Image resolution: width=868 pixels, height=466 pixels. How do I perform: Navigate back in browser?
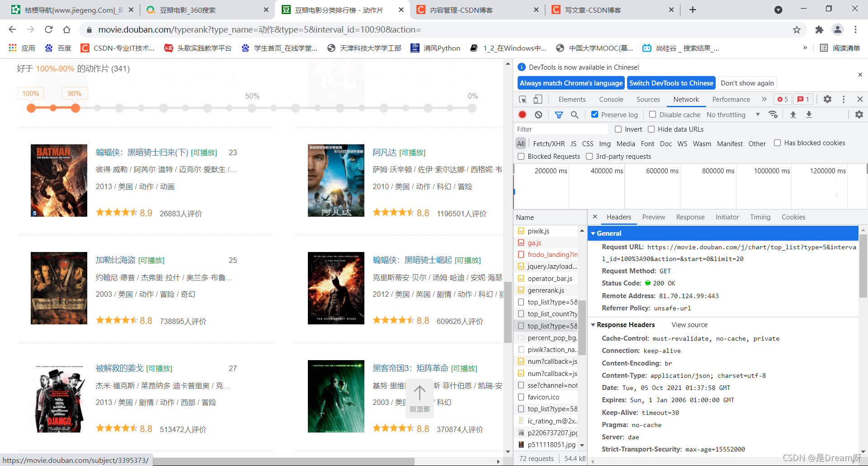click(x=12, y=29)
